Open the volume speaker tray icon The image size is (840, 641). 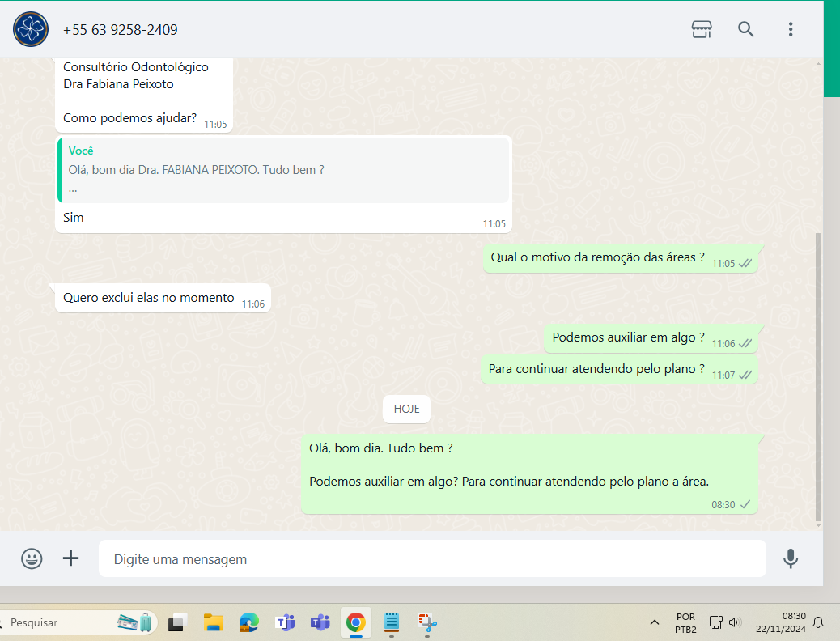(734, 622)
